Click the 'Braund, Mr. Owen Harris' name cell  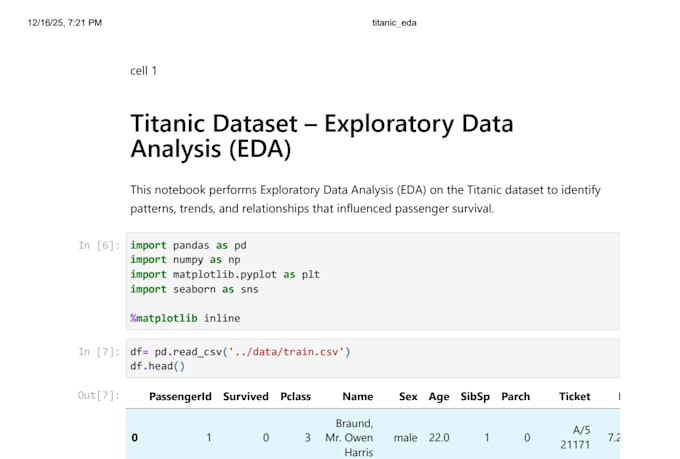point(349,438)
